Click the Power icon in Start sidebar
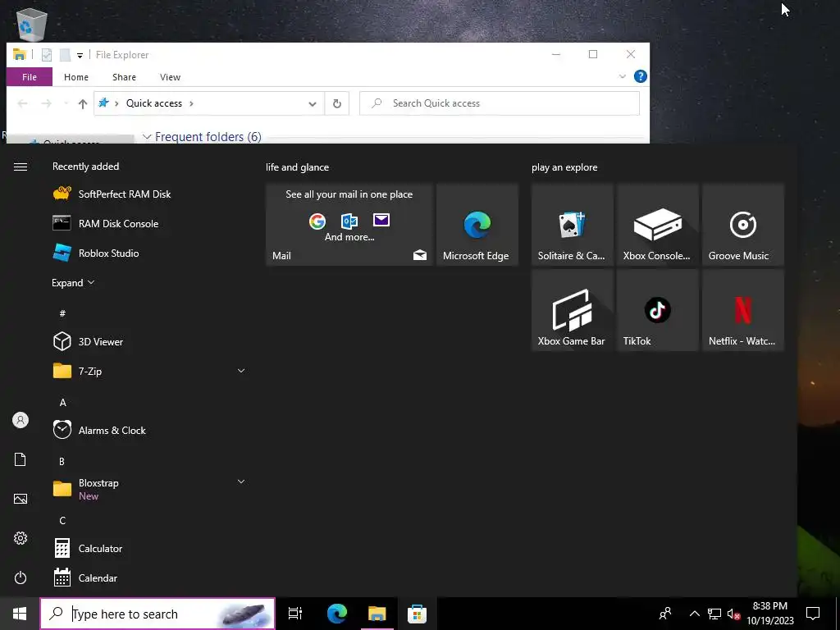Image resolution: width=840 pixels, height=630 pixels. coord(21,577)
